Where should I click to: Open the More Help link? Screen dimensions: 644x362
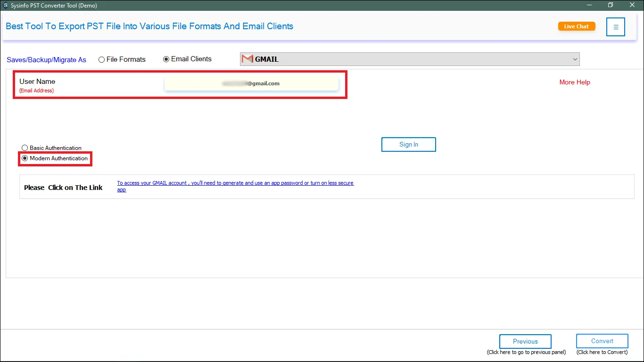click(x=575, y=82)
